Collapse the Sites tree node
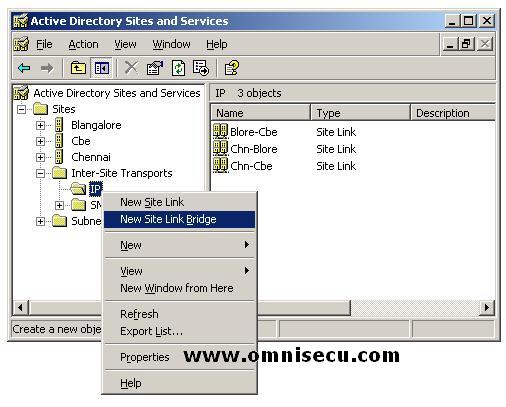 (x=22, y=109)
